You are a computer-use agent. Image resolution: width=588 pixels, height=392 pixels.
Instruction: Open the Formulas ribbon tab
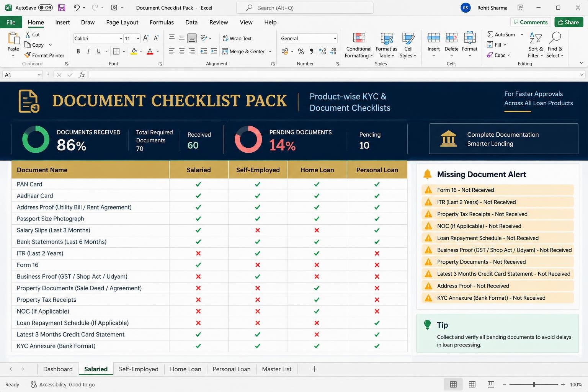pos(162,22)
